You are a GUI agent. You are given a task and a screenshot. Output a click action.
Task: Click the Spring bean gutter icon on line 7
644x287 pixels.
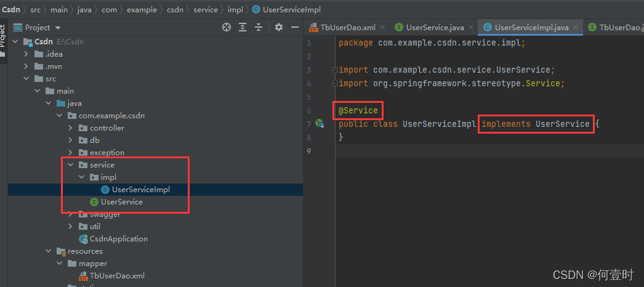click(x=320, y=124)
